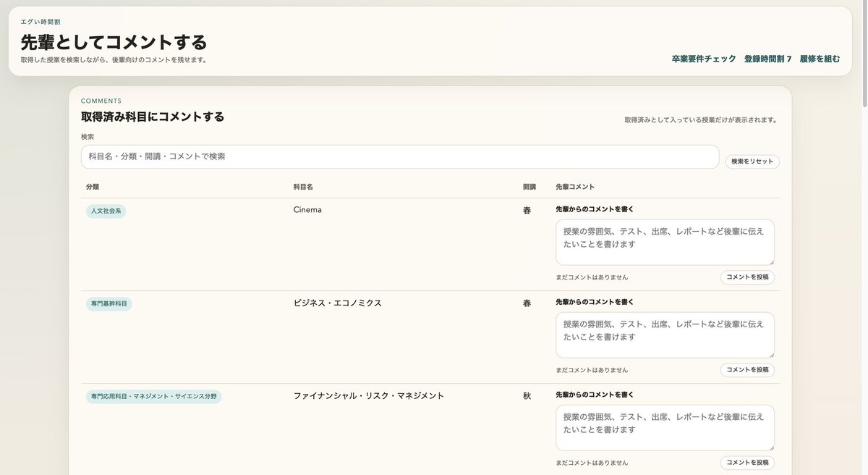Click the comment box for ビジネス・エコノミクス
Viewport: 868px width, 475px height.
664,335
